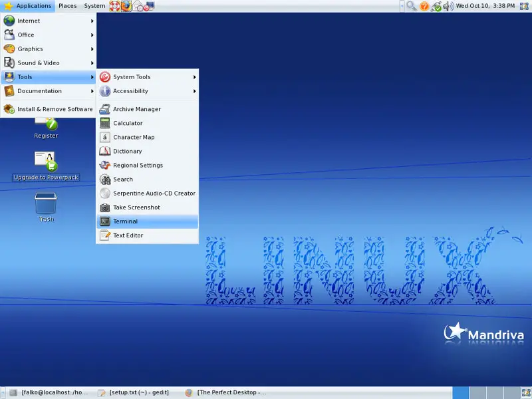Launch Firefox from the top panel
This screenshot has height=399, width=532.
(x=126, y=6)
